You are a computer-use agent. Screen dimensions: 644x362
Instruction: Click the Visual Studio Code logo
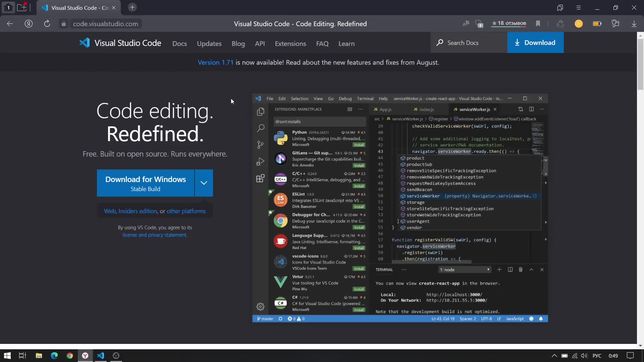[x=120, y=43]
